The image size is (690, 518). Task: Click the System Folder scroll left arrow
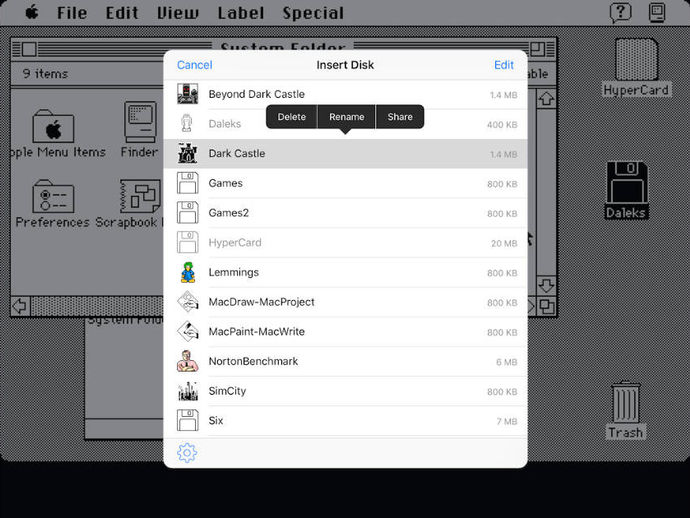(20, 305)
